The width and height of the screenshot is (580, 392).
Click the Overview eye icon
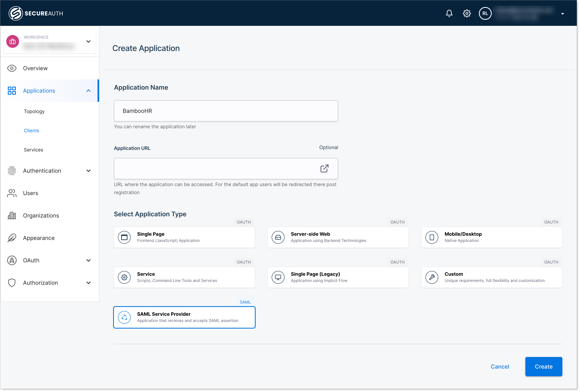(x=12, y=68)
